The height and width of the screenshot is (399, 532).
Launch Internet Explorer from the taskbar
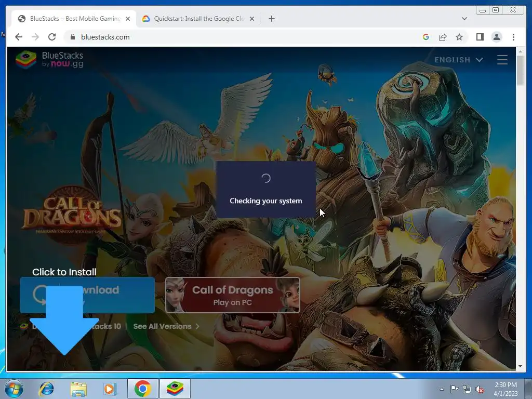[x=46, y=389]
